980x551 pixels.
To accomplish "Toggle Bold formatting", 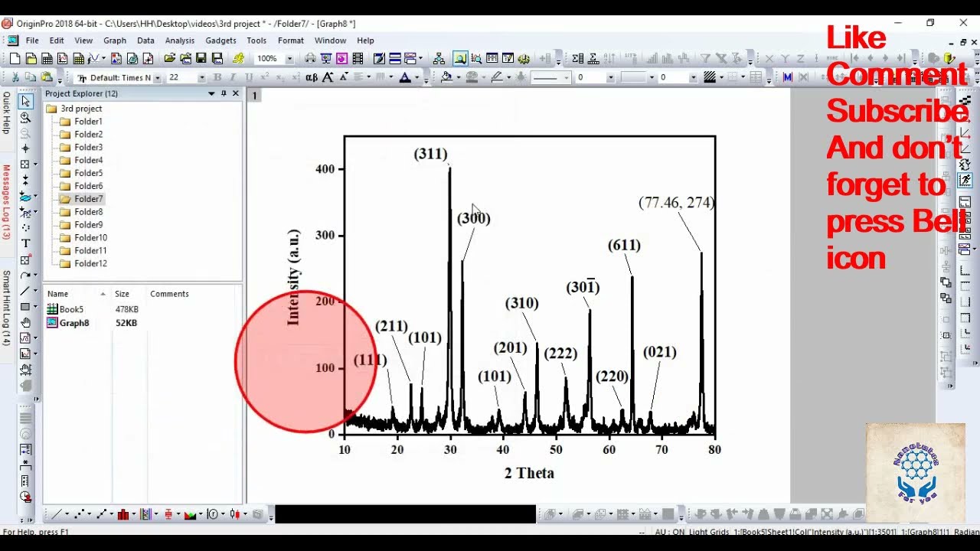I will [x=217, y=77].
